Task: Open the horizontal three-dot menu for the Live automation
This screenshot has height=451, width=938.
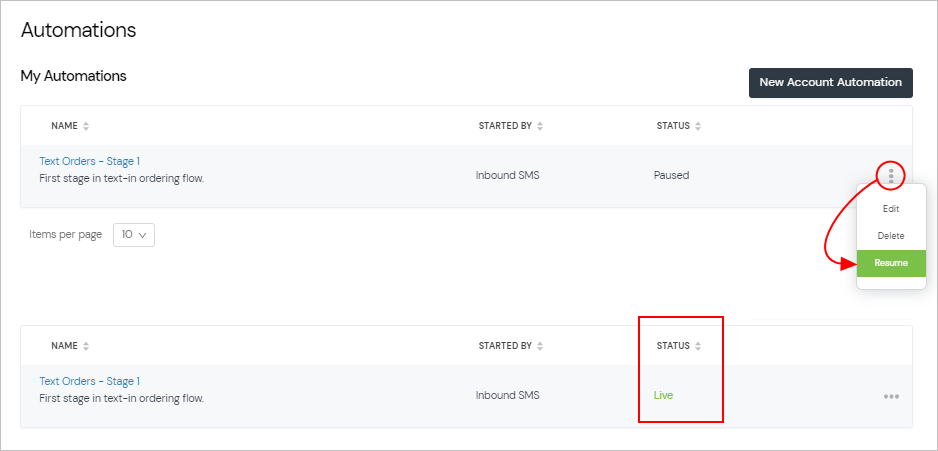Action: (x=891, y=396)
